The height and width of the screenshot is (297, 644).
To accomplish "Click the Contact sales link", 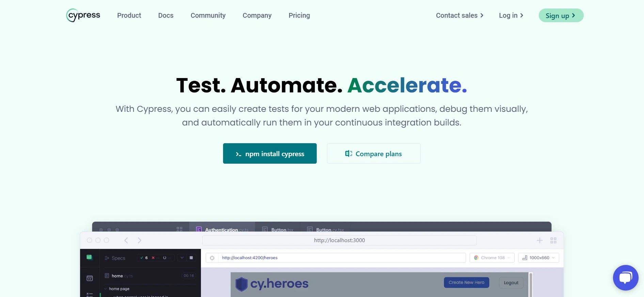I will point(460,15).
